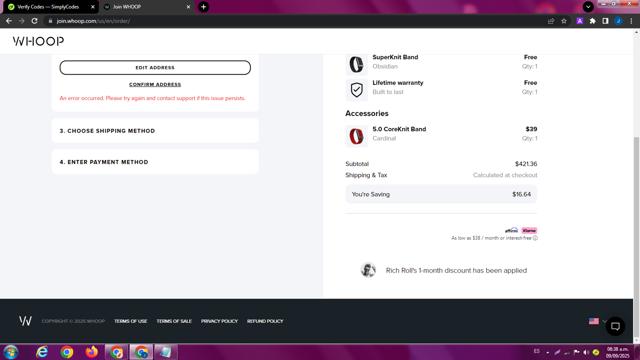Launch Firefox from the taskbar
The width and height of the screenshot is (640, 360).
pyautogui.click(x=92, y=352)
